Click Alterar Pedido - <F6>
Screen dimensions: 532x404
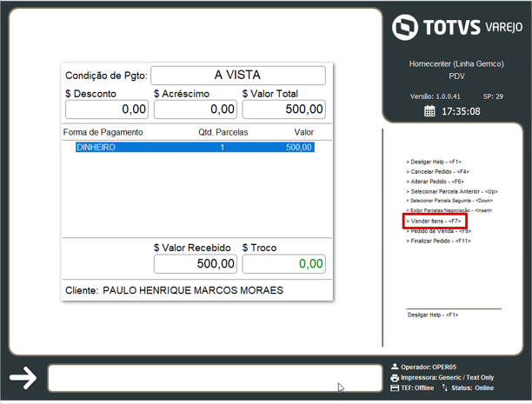click(435, 182)
